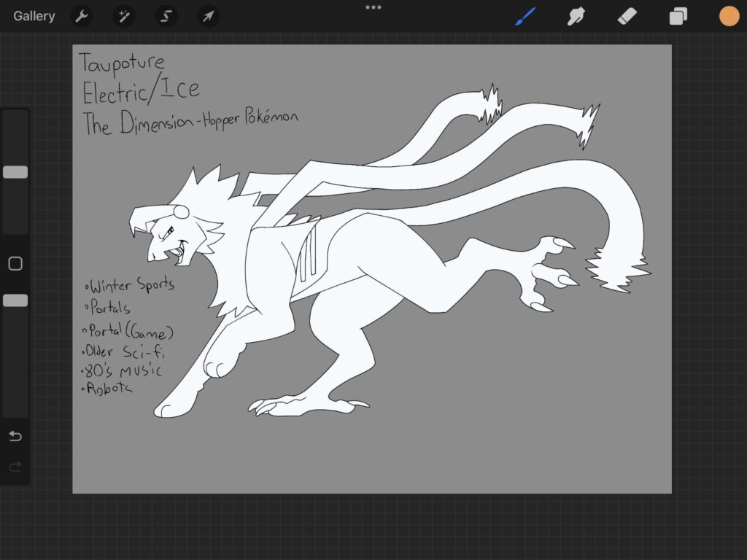Open the brush modify button on the sidebar
Screen dimensions: 747x560
click(14, 263)
